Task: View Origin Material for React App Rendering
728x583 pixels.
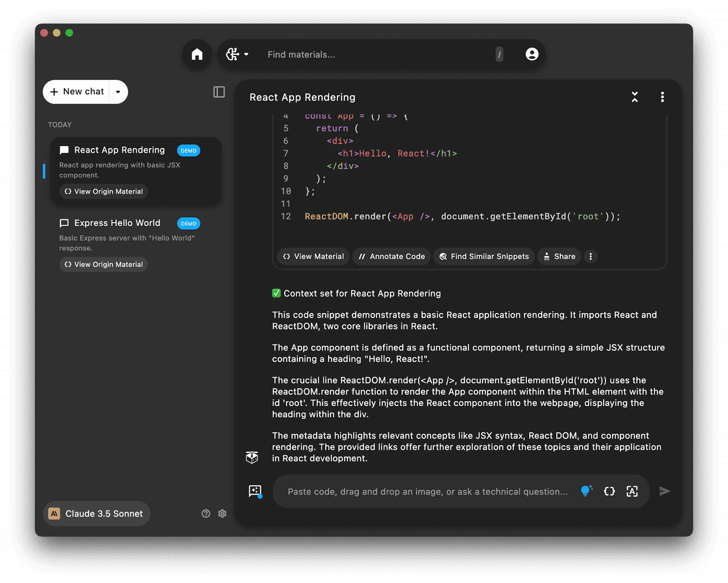Action: tap(103, 191)
